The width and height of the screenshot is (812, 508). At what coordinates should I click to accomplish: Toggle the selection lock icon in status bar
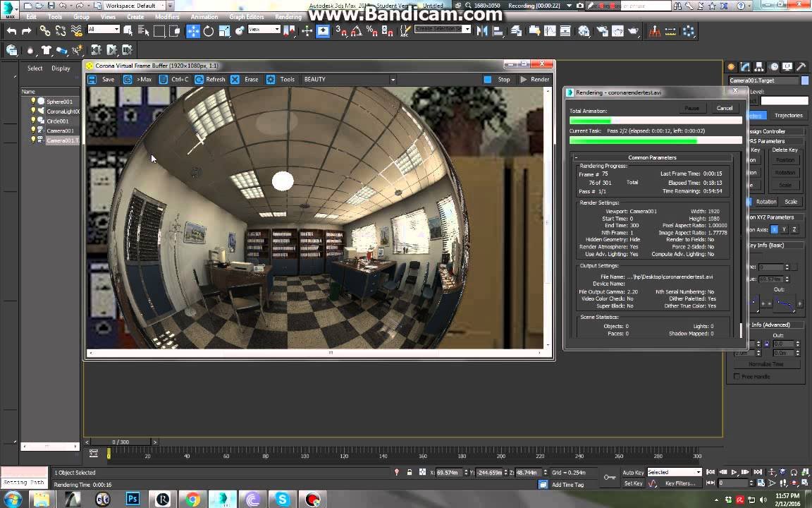[x=410, y=473]
